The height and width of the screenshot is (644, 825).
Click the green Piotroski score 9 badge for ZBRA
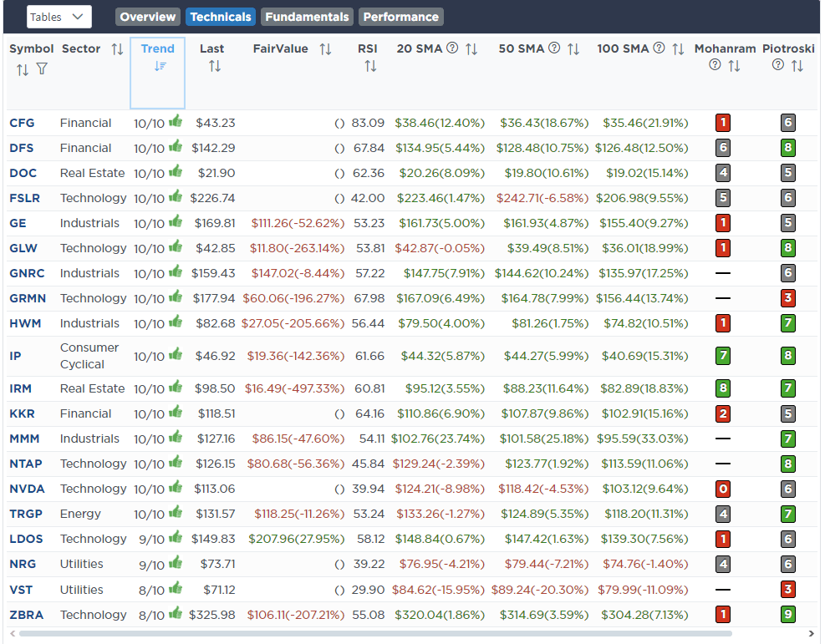(x=787, y=615)
